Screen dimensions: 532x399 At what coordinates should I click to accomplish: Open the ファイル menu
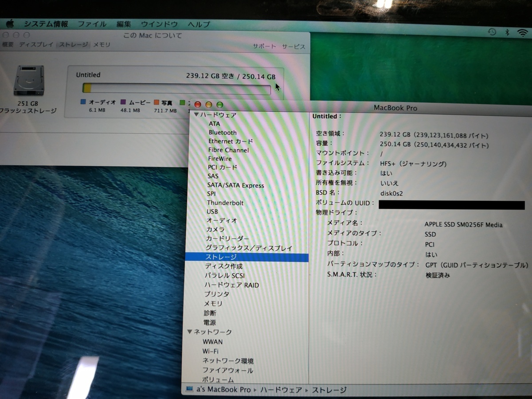pyautogui.click(x=92, y=24)
